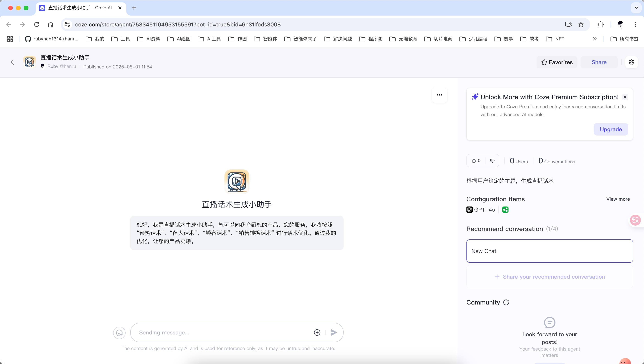Screen dimensions: 644x364
Task: Reveal overflow bookmarks via the double chevron
Action: [x=595, y=38]
